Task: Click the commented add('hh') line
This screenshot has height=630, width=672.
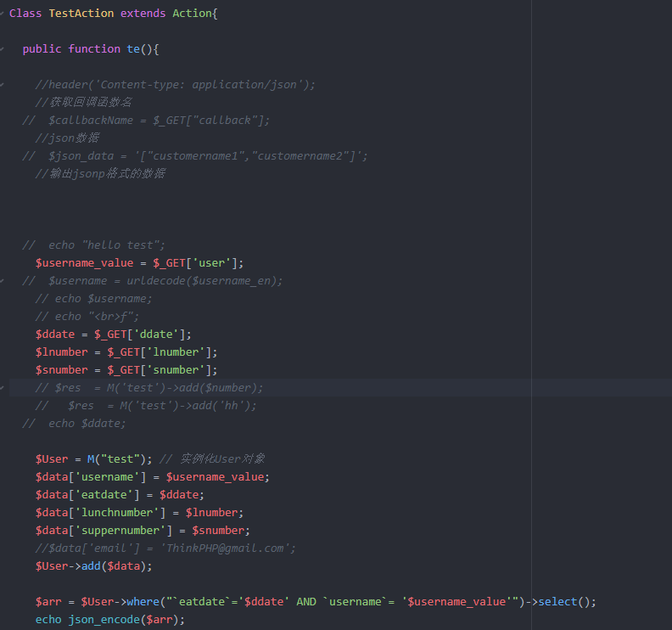Action: pos(146,405)
